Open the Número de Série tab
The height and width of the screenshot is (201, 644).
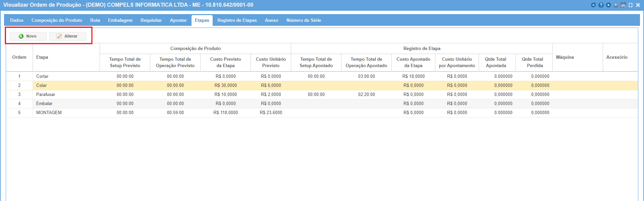coord(304,20)
